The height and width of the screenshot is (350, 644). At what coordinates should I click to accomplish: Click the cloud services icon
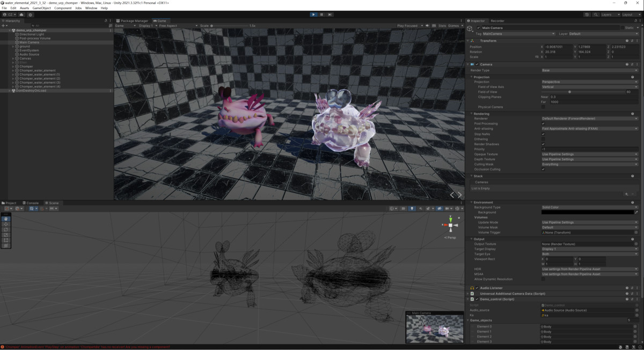tap(22, 14)
